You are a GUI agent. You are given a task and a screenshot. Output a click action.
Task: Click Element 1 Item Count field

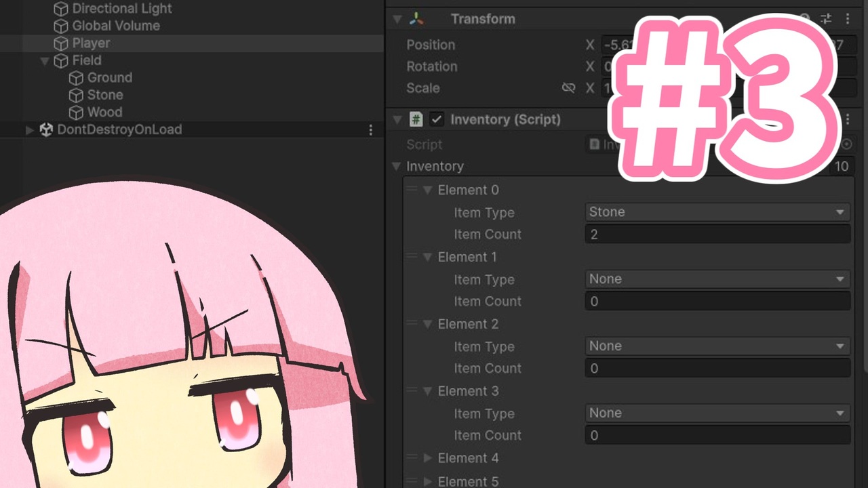pos(717,302)
